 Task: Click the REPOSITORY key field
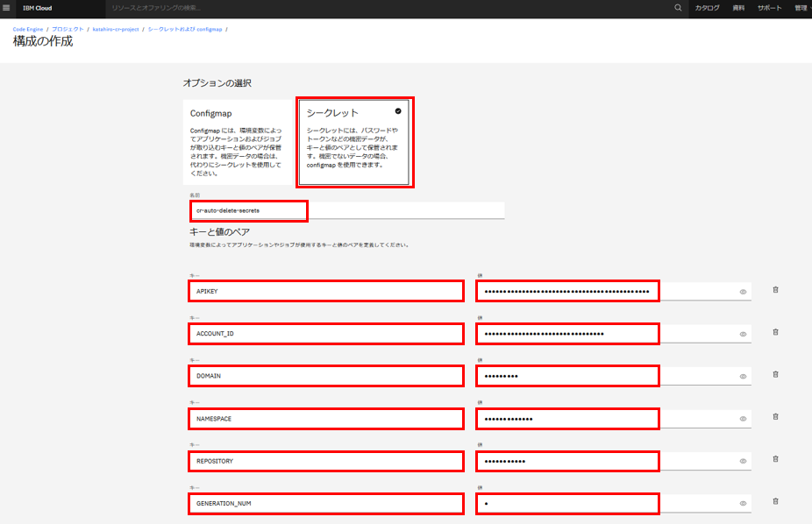pyautogui.click(x=326, y=461)
